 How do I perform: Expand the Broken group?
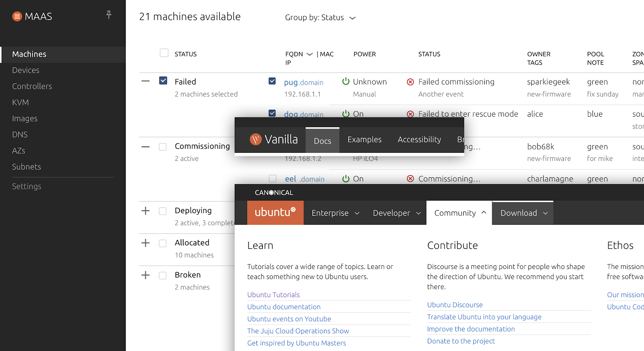[146, 275]
